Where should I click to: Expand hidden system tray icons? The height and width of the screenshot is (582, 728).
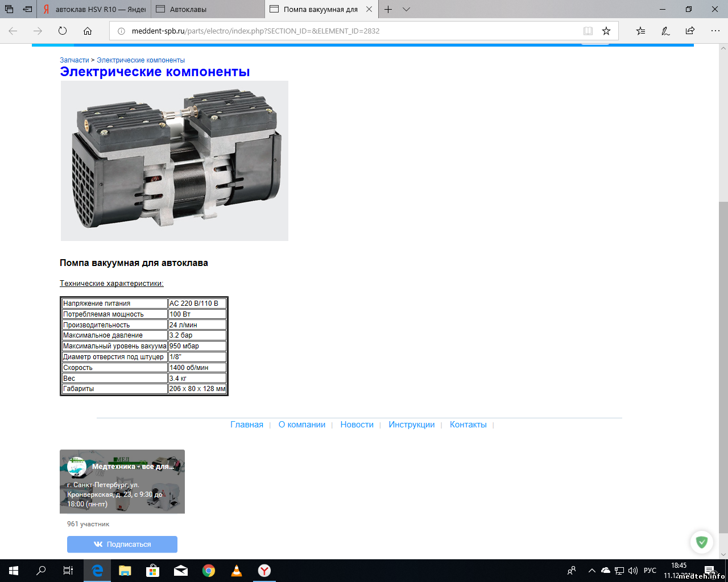[x=591, y=571]
